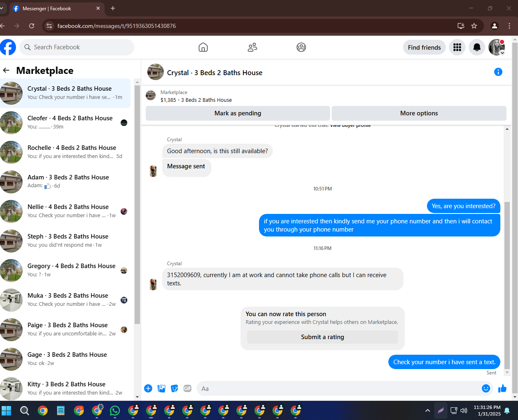The width and height of the screenshot is (518, 420).
Task: Open Chrome three-dot menu
Action: click(x=509, y=26)
